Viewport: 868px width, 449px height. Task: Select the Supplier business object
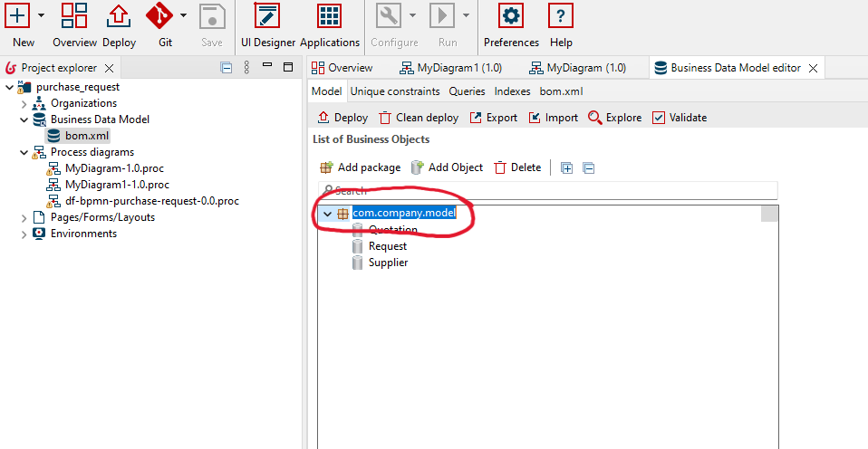click(x=388, y=263)
